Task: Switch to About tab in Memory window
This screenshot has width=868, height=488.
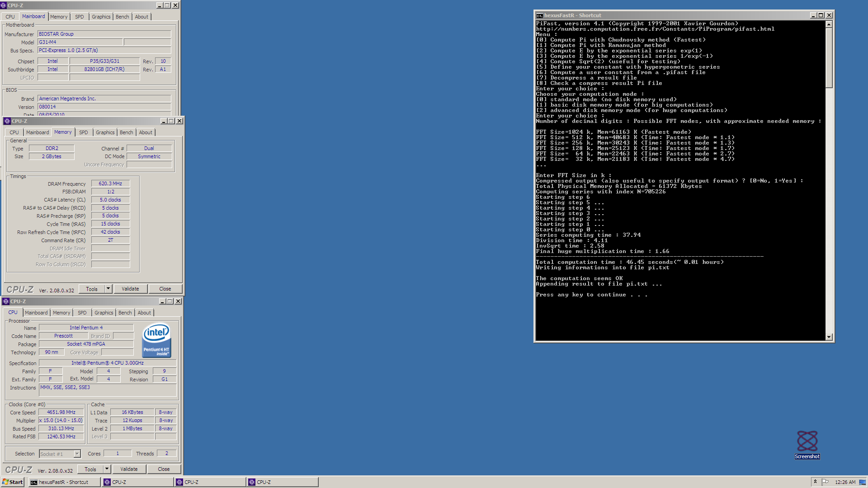Action: coord(146,132)
